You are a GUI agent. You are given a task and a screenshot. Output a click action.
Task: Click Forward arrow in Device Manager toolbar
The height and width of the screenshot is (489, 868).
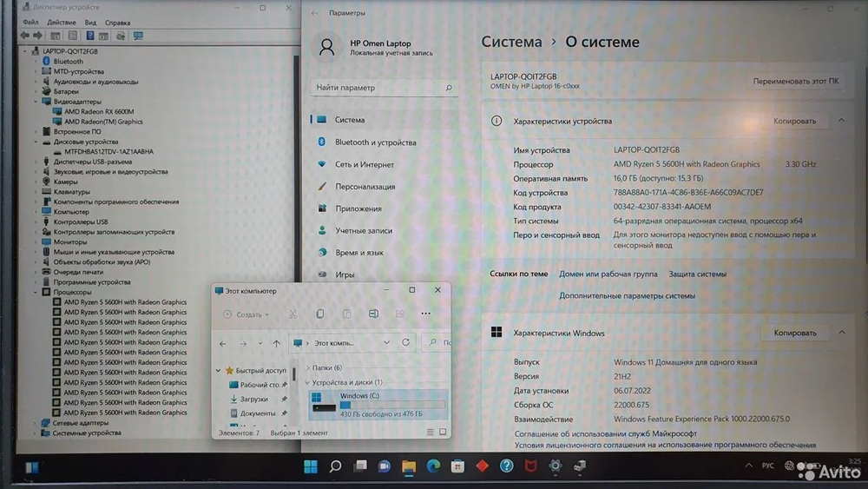[37, 36]
